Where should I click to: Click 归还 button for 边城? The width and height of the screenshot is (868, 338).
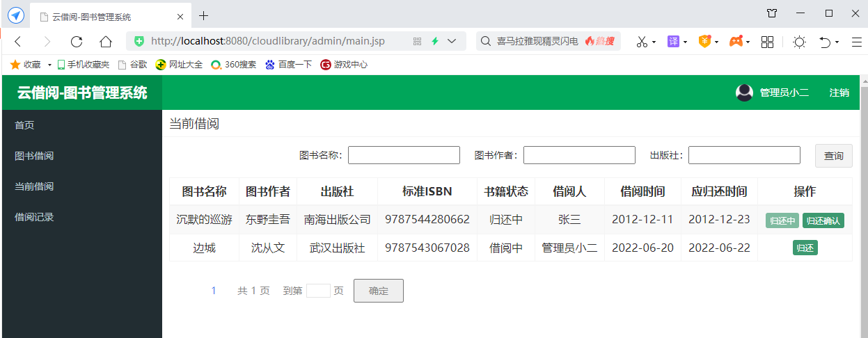click(805, 248)
